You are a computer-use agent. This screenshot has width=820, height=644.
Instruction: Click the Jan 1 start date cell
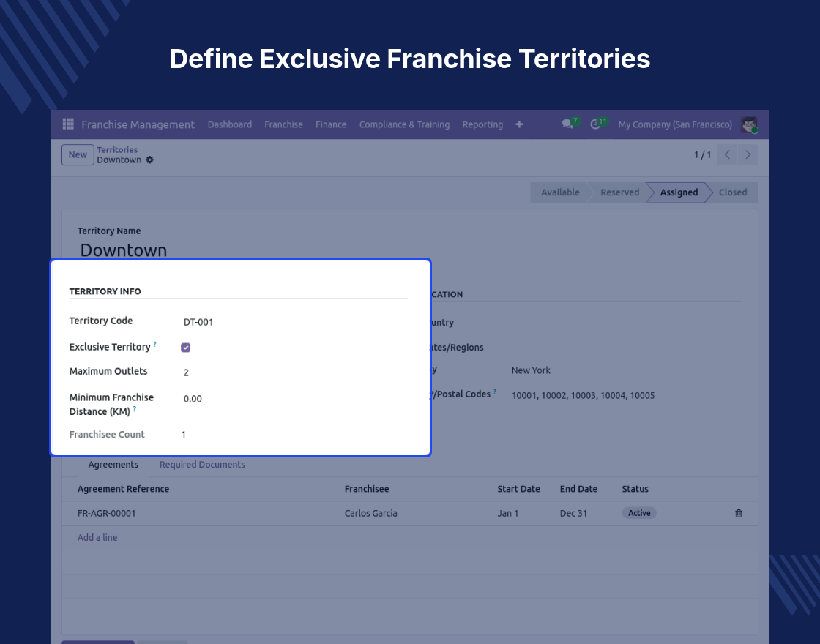tap(508, 513)
